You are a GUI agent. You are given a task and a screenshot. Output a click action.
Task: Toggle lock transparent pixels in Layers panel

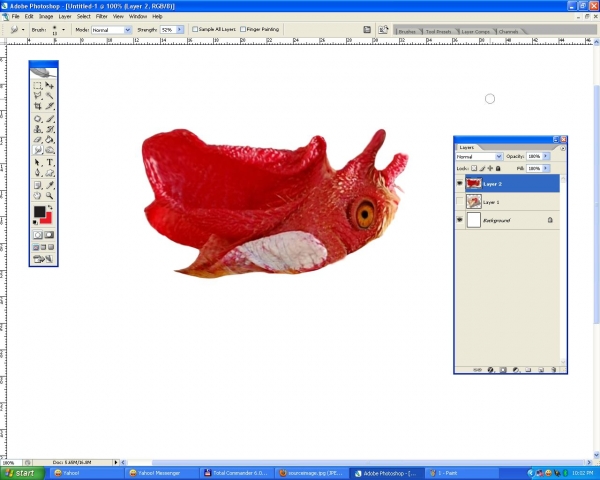point(474,168)
